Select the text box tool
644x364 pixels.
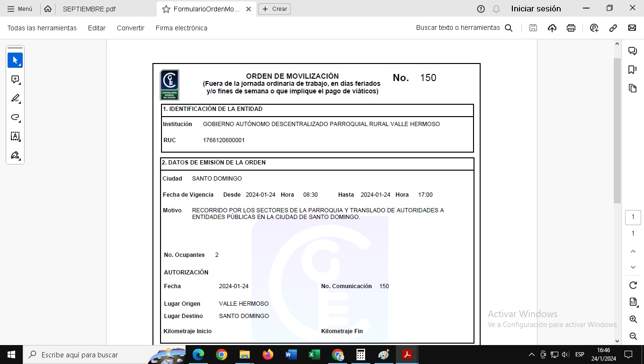click(15, 136)
